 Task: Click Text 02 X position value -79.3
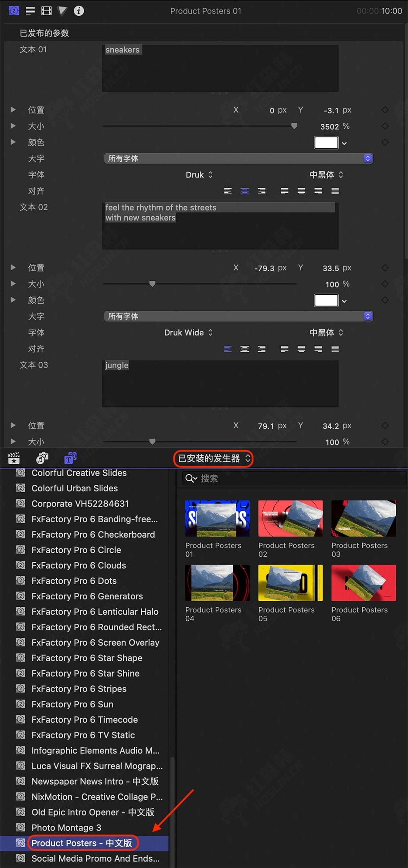[264, 268]
